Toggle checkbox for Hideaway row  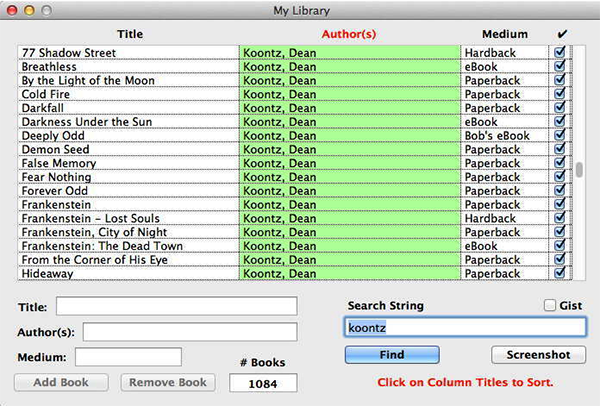coord(560,272)
